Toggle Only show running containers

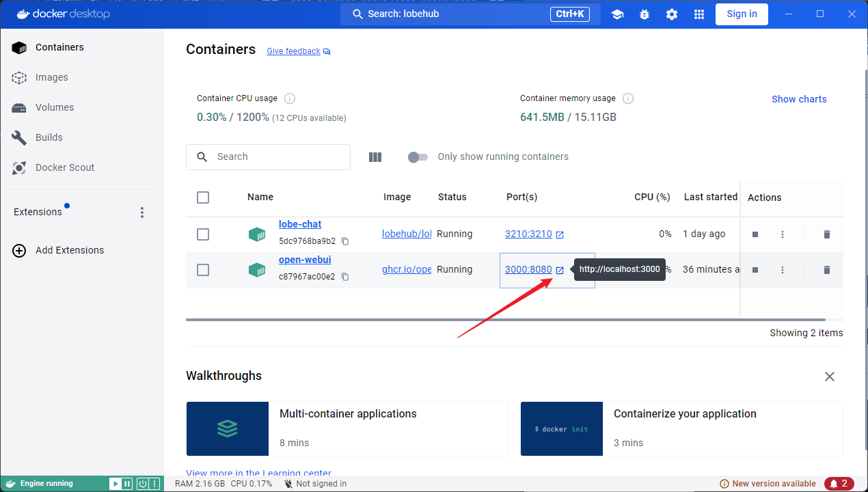coord(418,157)
